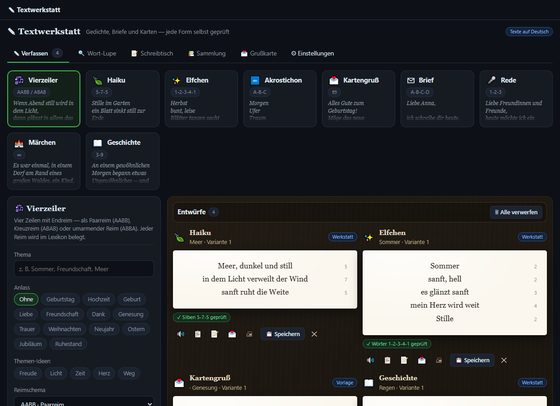Toggle occasion chip Ruhestand
The image size is (560, 406).
coord(68,344)
